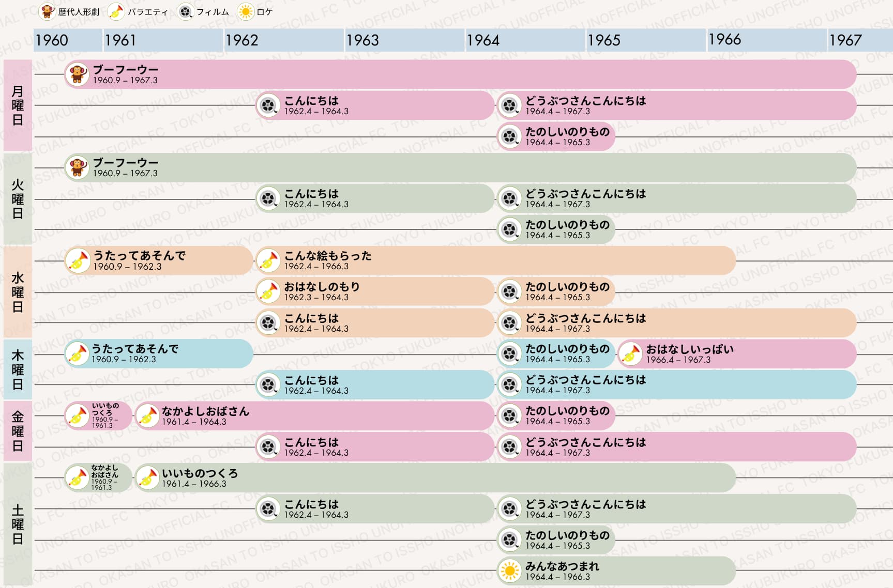
Task: Click the monkey icon in the legend
Action: (x=48, y=11)
